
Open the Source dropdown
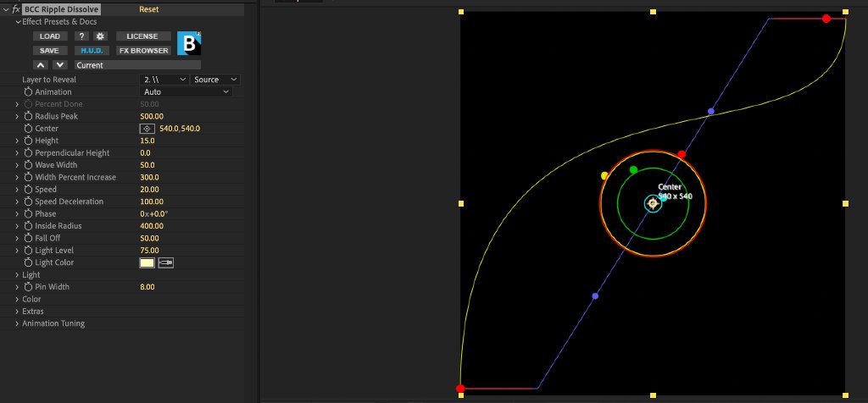pyautogui.click(x=215, y=80)
